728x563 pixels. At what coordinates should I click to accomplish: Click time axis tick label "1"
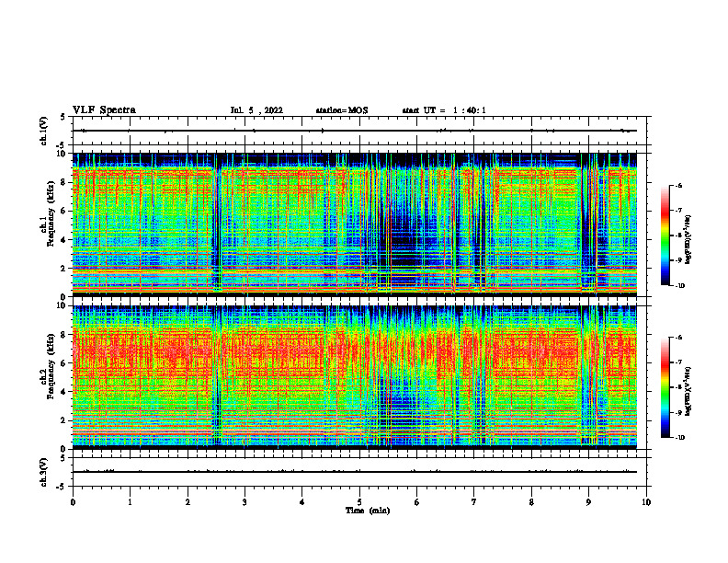coord(130,502)
